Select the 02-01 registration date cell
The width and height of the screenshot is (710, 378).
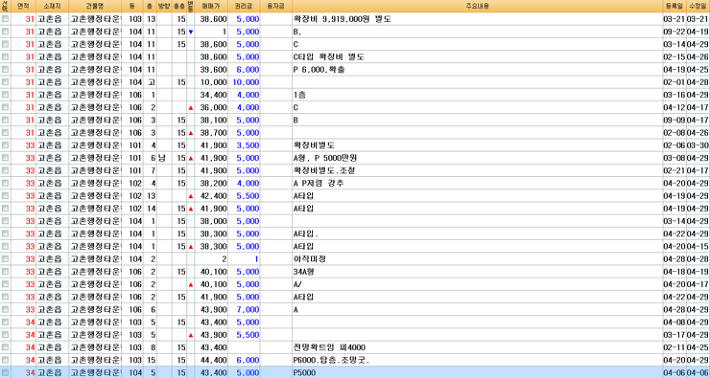pos(674,82)
